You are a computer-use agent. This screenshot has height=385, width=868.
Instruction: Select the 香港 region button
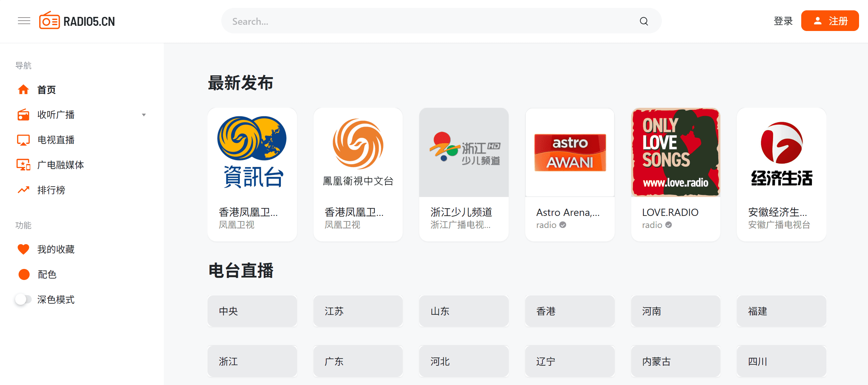(x=570, y=311)
